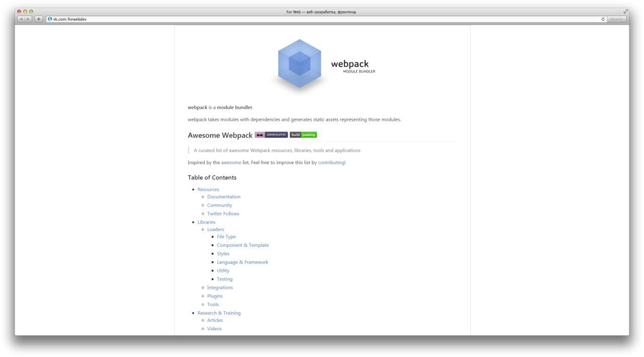Jump to Articles section

click(x=215, y=320)
